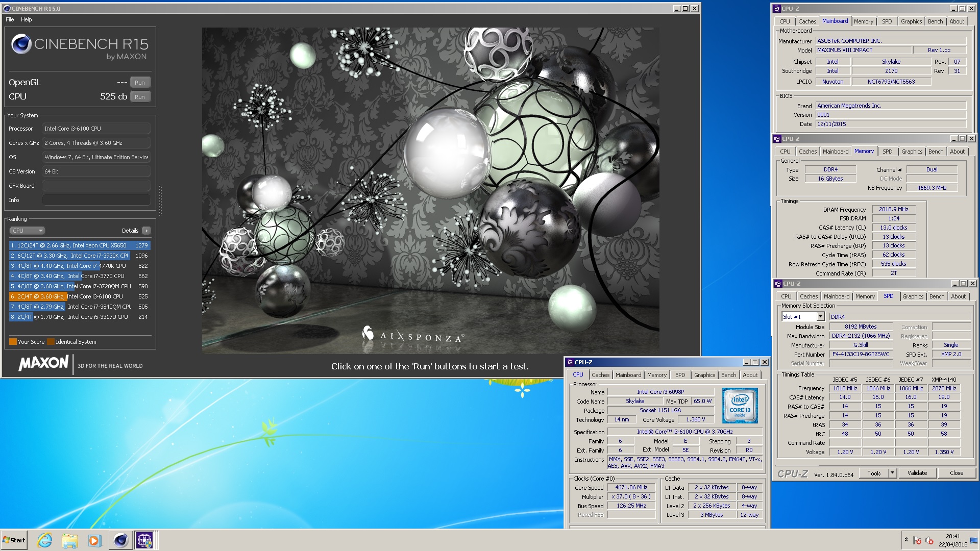Click the Validate button

(917, 473)
